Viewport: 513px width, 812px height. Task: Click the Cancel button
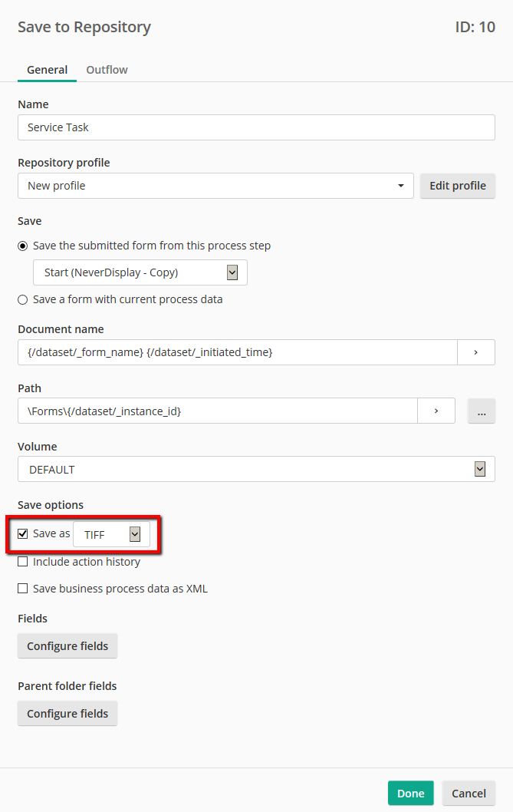469,794
